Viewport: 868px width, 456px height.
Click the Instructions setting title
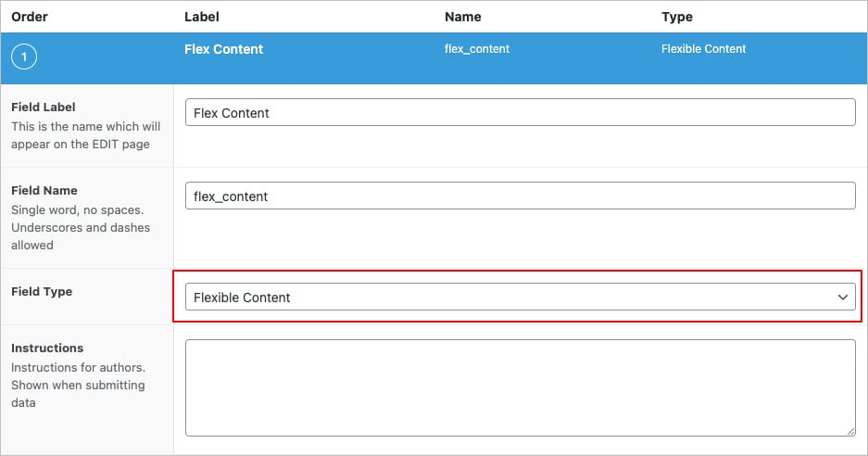point(47,348)
